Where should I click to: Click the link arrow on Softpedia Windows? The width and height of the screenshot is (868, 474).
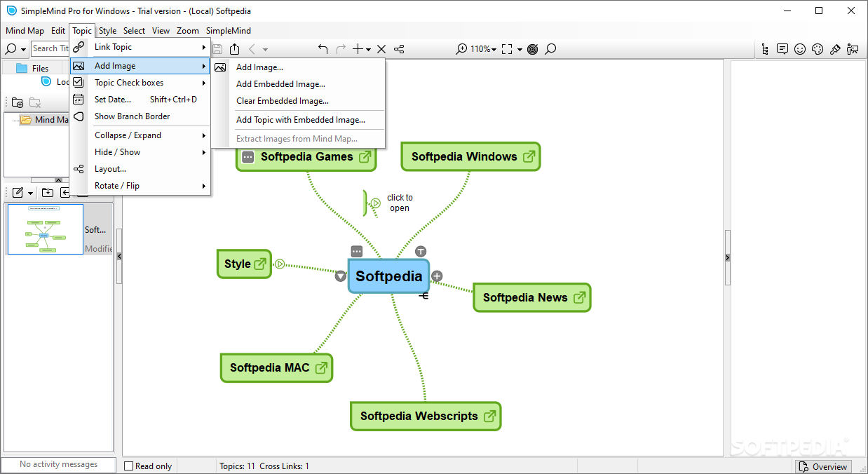pyautogui.click(x=529, y=157)
